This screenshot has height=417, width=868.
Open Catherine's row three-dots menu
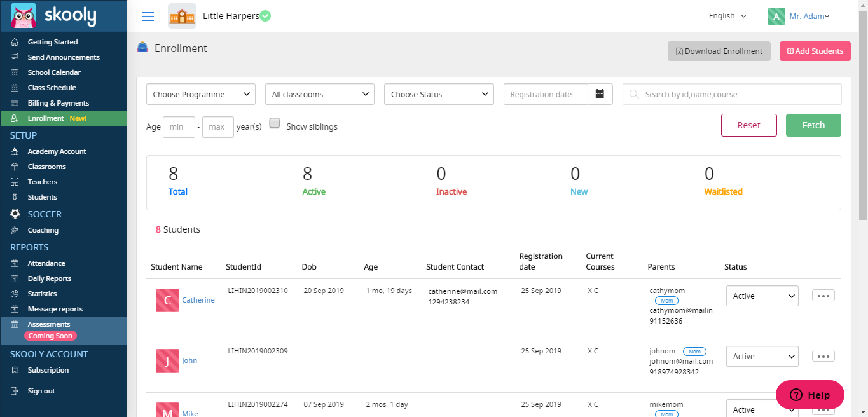[823, 296]
